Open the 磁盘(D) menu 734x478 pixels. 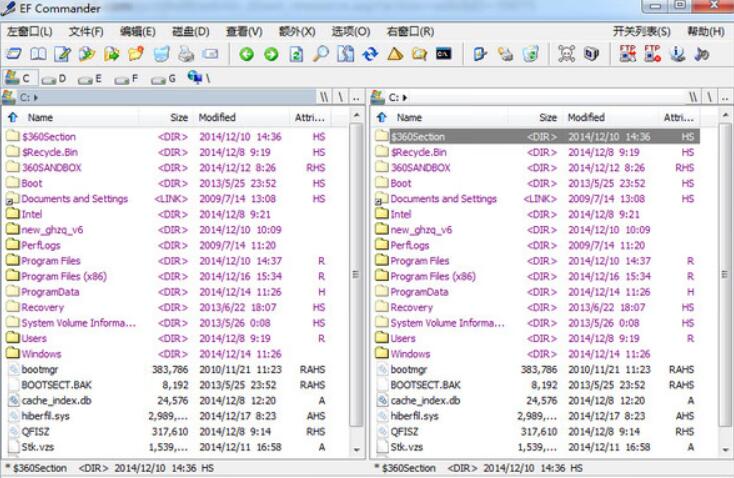(x=191, y=32)
